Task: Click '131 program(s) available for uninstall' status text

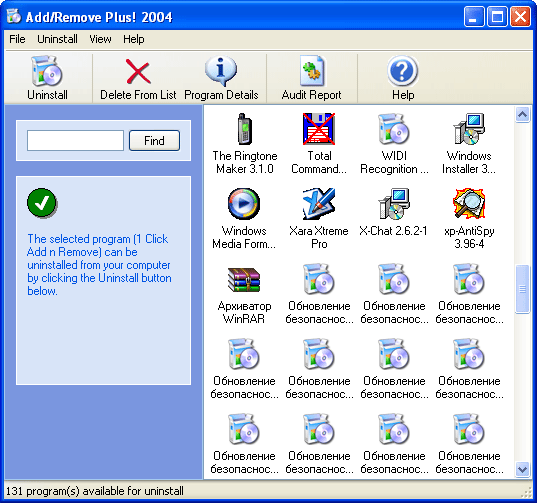Action: [95, 491]
